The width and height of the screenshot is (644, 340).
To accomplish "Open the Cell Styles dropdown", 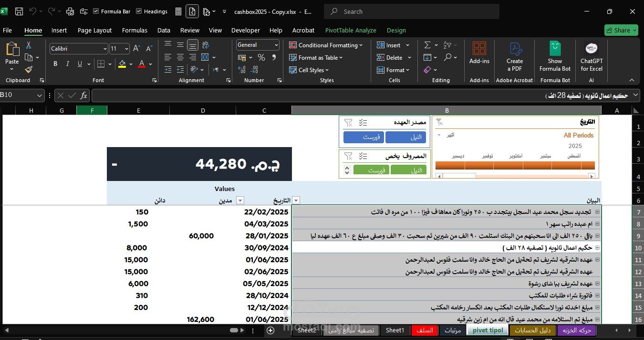I will pos(309,70).
